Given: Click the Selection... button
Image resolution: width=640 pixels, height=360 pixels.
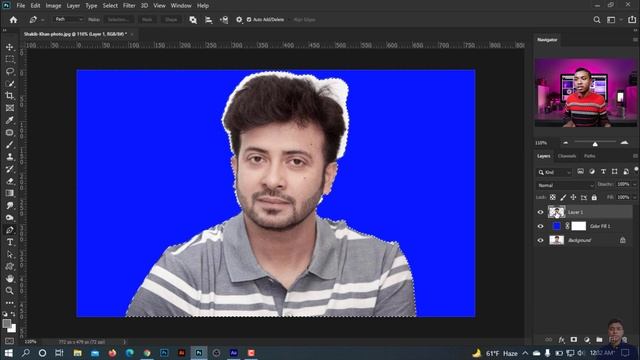Looking at the screenshot, I should click(118, 20).
